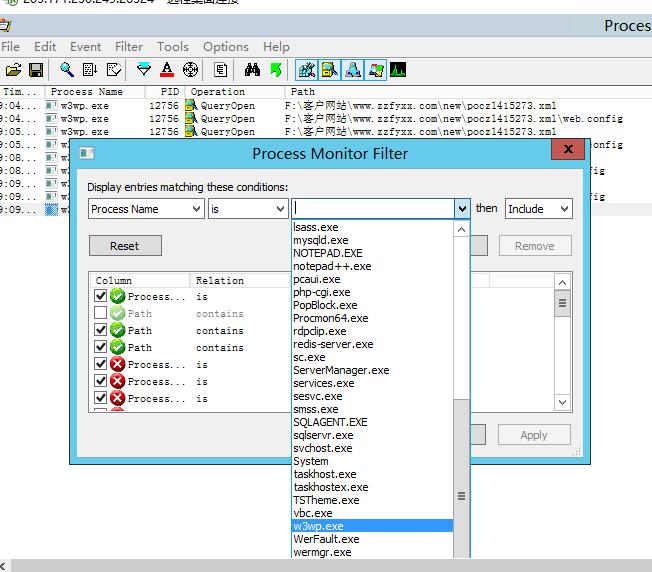
Task: Select redis-server.exe in the dropdown list
Action: click(x=373, y=344)
